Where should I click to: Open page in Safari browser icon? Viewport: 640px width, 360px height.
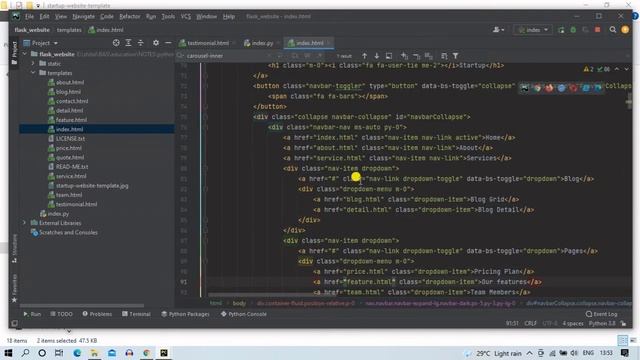click(562, 87)
